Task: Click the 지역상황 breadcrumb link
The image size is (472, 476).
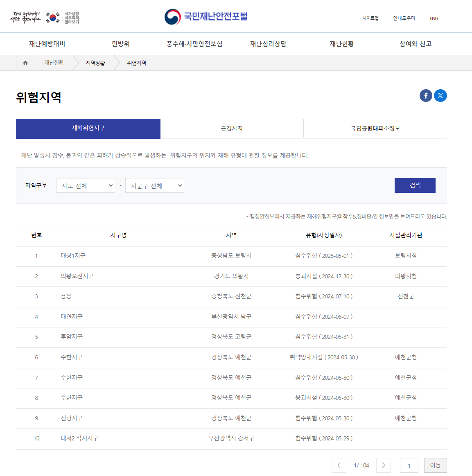Action: [95, 63]
